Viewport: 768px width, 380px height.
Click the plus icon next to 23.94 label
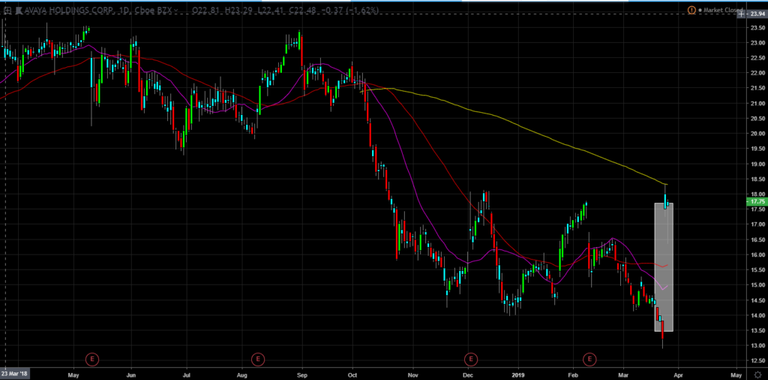click(x=740, y=14)
